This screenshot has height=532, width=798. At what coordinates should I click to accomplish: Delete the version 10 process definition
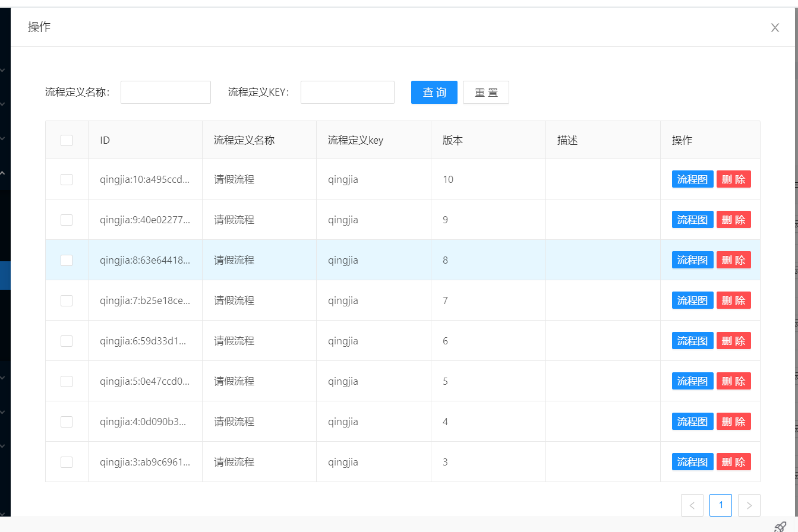tap(734, 179)
